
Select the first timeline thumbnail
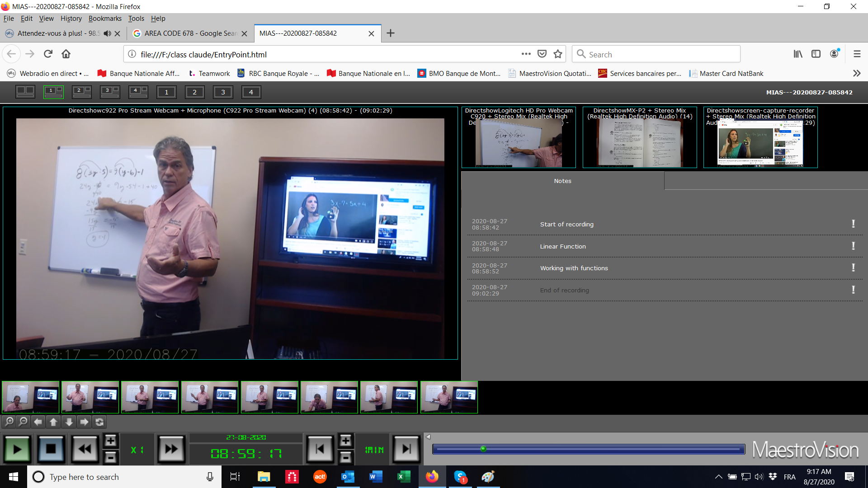(x=31, y=397)
